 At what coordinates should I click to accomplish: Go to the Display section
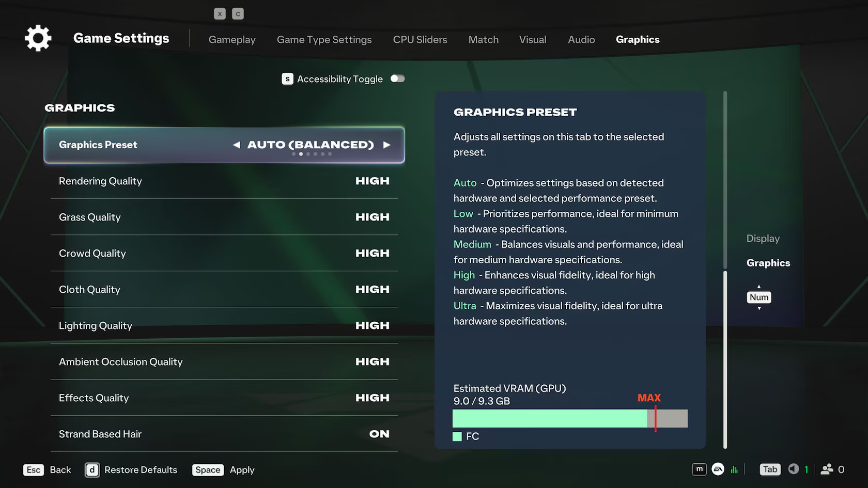coord(763,239)
